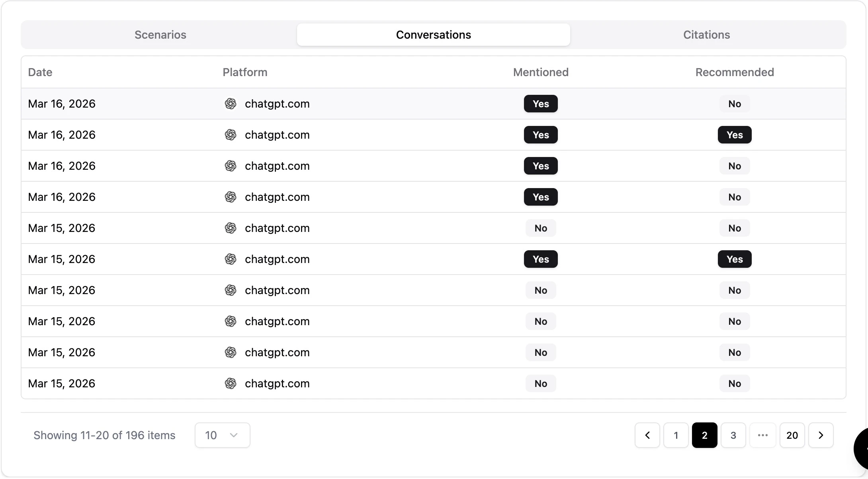This screenshot has height=479, width=868.
Task: Jump to last page 20
Action: pos(792,435)
